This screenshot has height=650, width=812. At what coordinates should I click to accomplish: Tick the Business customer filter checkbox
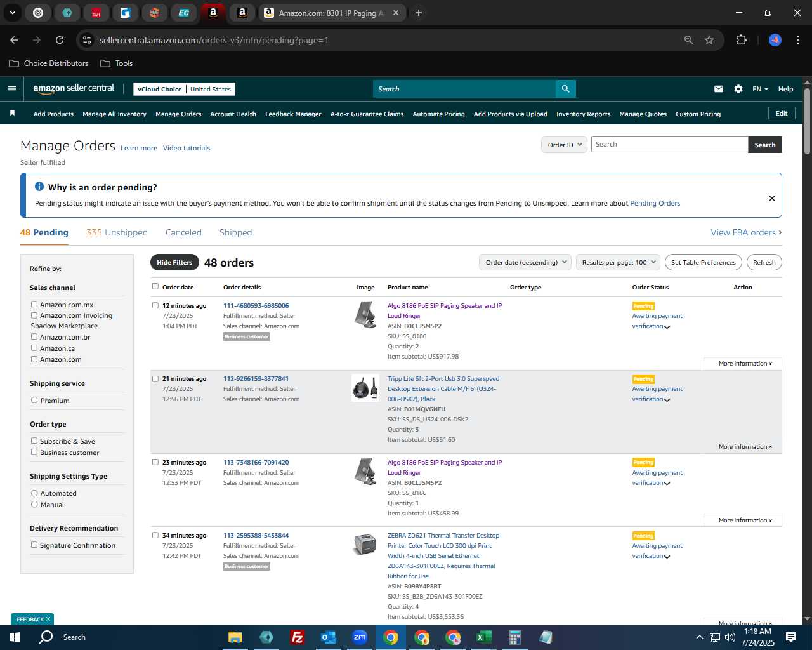point(34,452)
